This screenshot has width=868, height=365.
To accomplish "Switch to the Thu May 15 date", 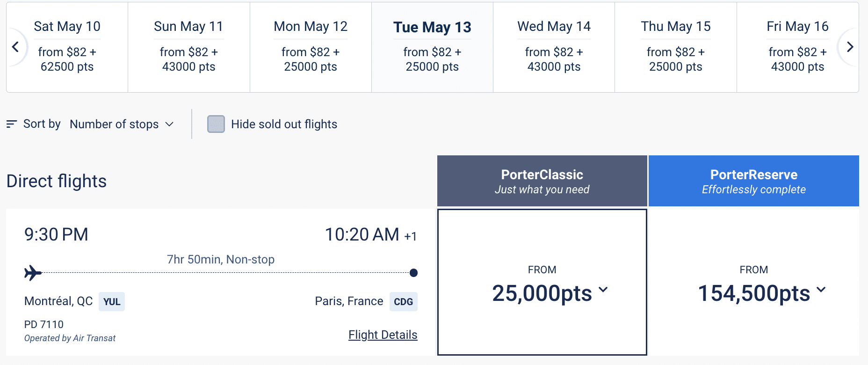I will 675,47.
